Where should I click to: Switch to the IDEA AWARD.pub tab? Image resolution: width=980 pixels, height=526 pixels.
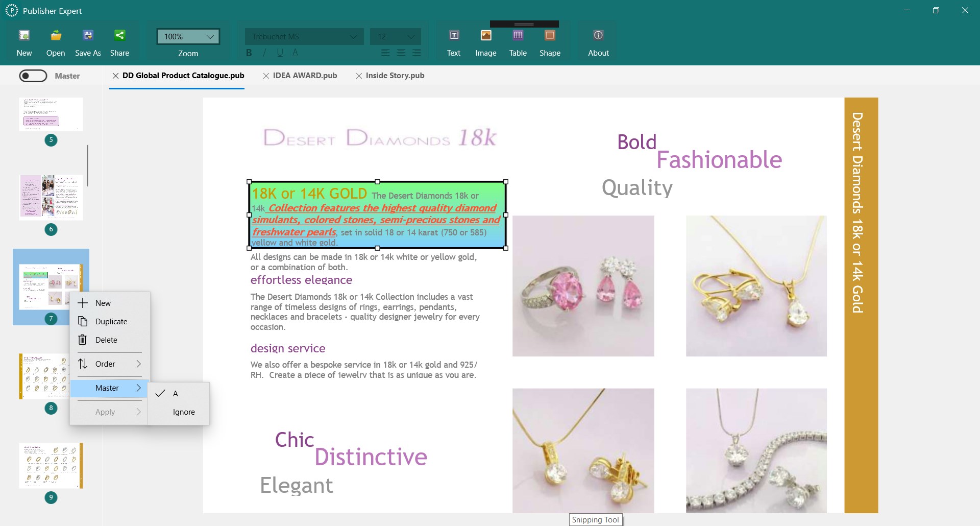[x=305, y=76]
